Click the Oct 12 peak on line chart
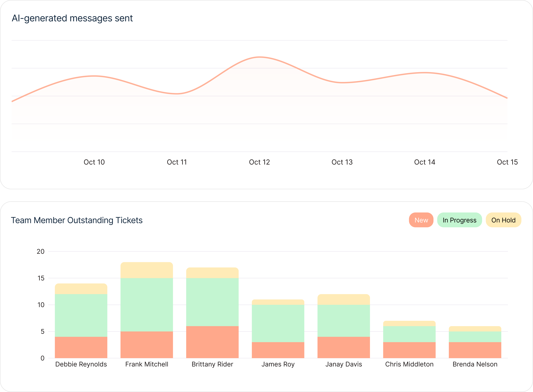Image resolution: width=533 pixels, height=392 pixels. [x=260, y=57]
